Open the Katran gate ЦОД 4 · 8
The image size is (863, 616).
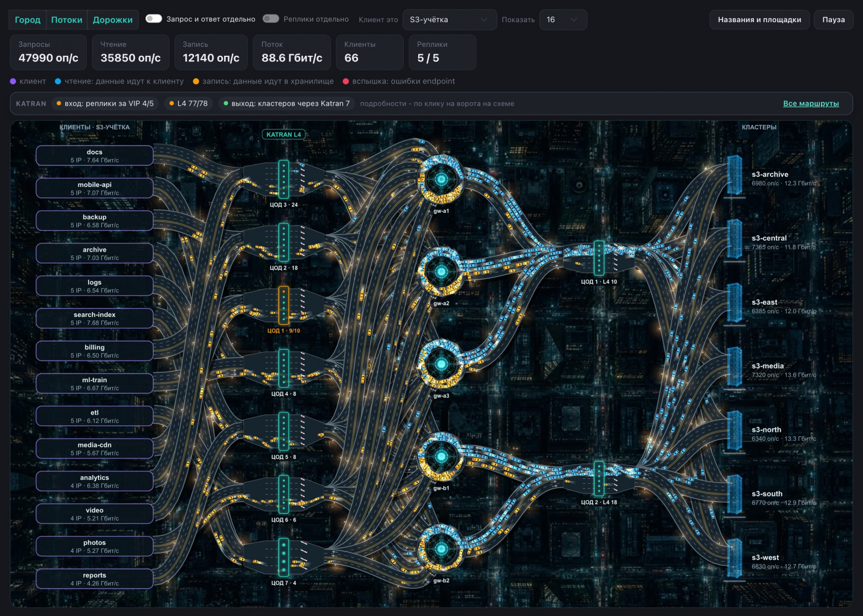tap(284, 368)
